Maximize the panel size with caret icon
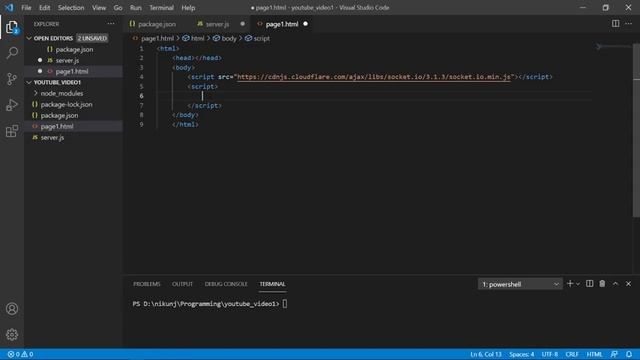The height and width of the screenshot is (360, 640). pos(615,284)
